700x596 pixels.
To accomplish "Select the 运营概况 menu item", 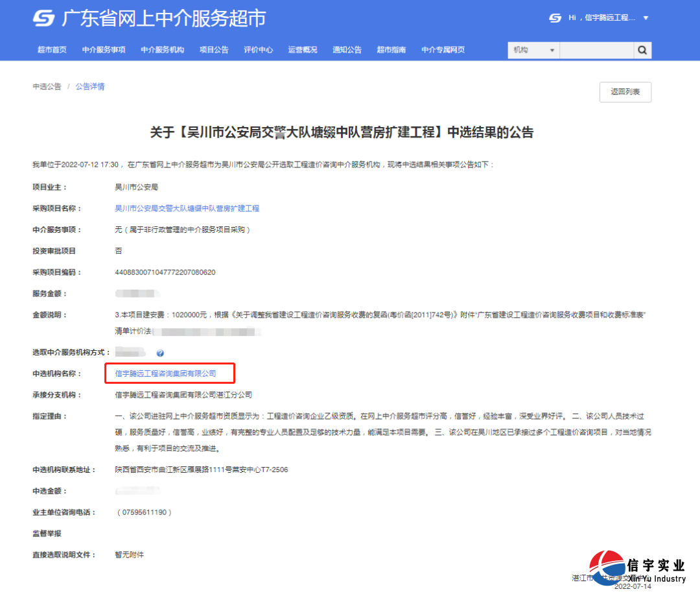I will (303, 50).
